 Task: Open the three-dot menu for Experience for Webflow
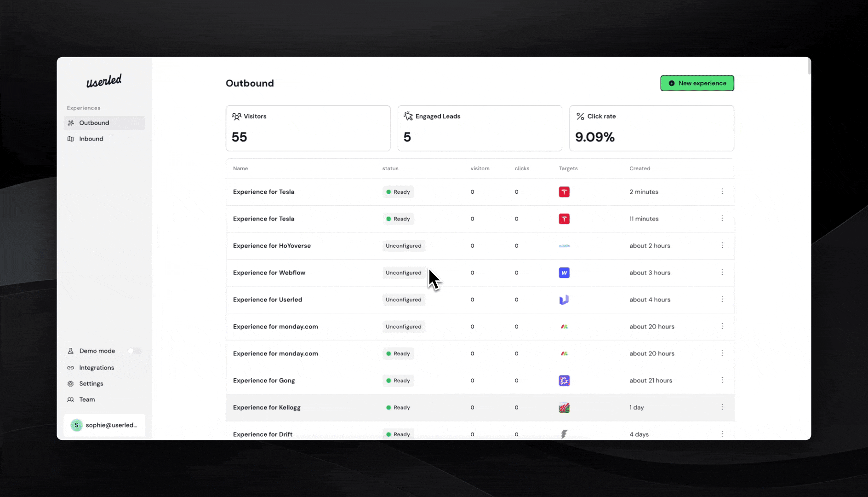(x=722, y=272)
